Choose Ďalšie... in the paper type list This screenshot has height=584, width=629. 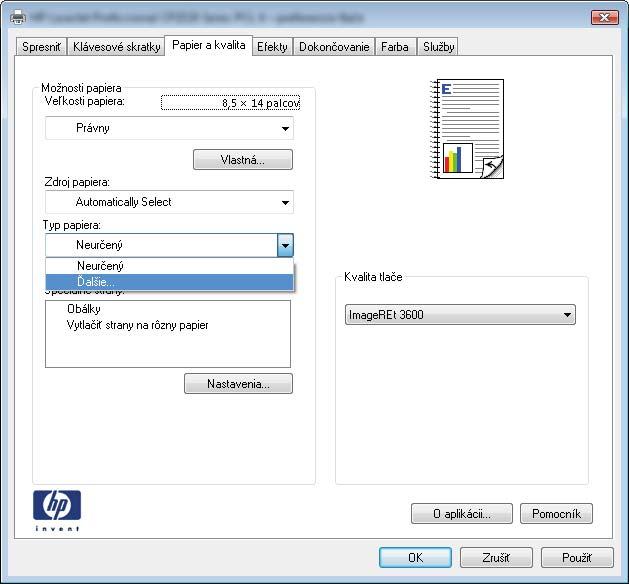click(x=169, y=282)
